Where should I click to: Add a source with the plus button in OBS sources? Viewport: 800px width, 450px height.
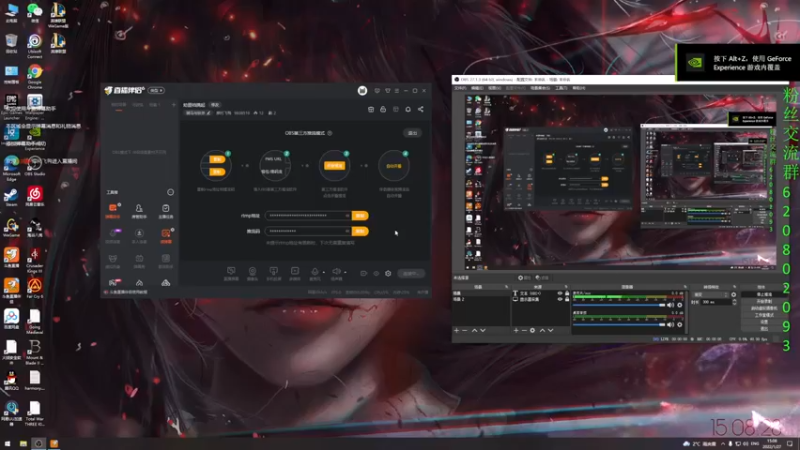(x=516, y=331)
